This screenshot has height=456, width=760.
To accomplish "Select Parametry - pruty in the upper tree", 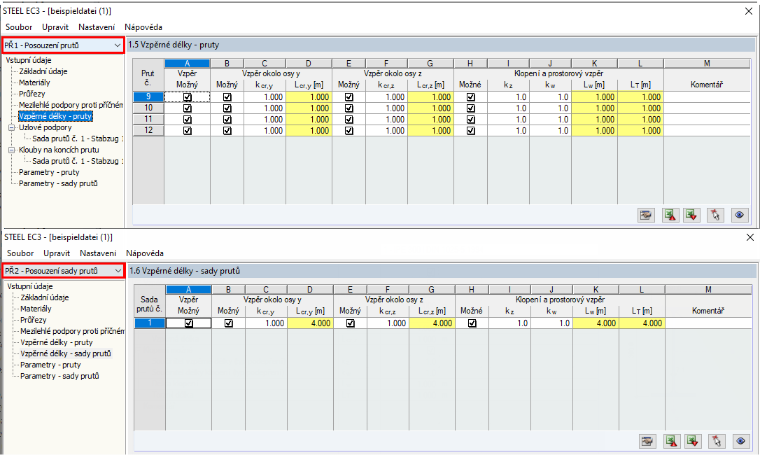I will click(48, 172).
